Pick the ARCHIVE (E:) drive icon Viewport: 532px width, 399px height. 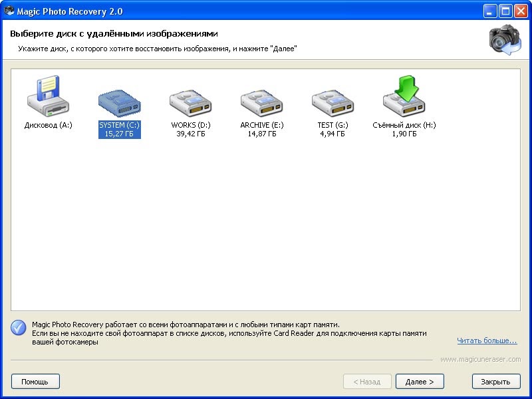[262, 104]
